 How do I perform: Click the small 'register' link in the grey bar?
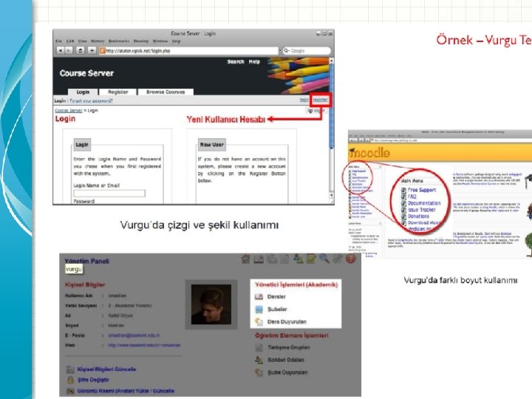tap(320, 100)
